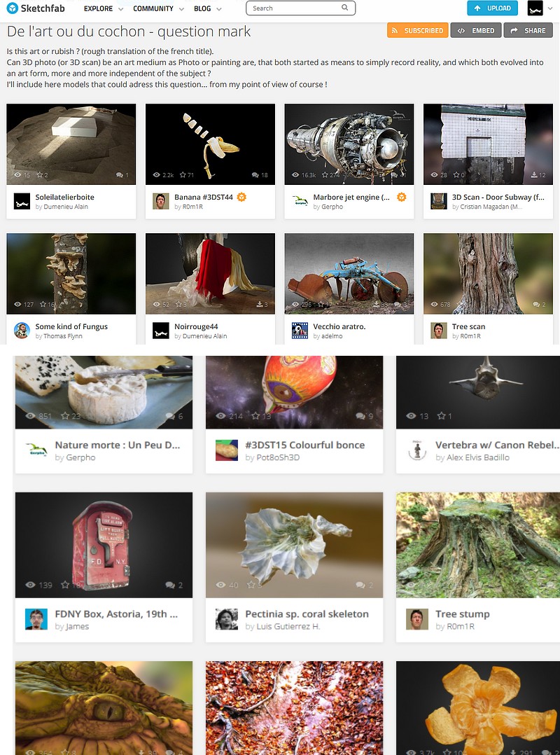This screenshot has width=560, height=755.
Task: Expand the Explore dropdown menu
Action: pyautogui.click(x=104, y=8)
